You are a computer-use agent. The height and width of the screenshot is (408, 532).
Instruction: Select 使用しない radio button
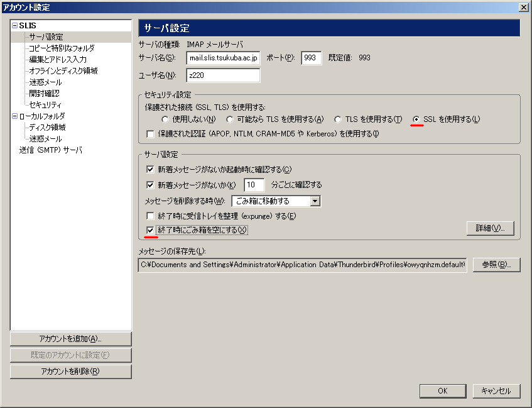tap(165, 119)
